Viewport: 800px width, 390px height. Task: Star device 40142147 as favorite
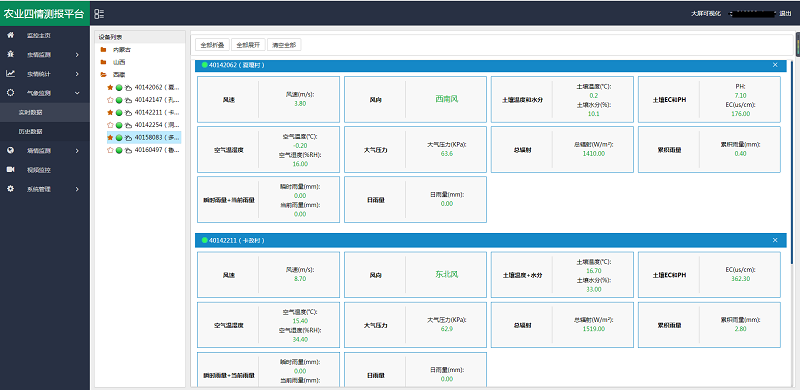coord(110,100)
